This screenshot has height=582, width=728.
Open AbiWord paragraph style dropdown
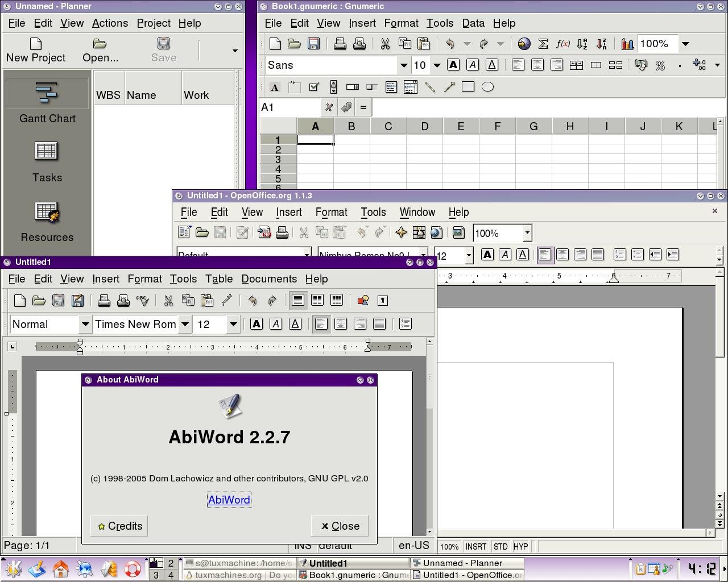(x=85, y=325)
